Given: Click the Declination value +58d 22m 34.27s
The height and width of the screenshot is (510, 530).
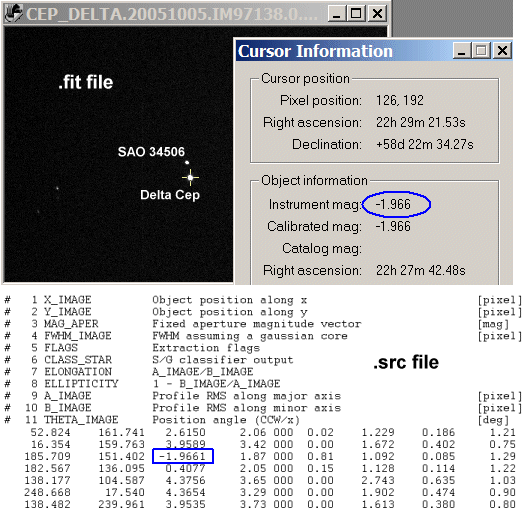Looking at the screenshot, I should click(x=425, y=144).
